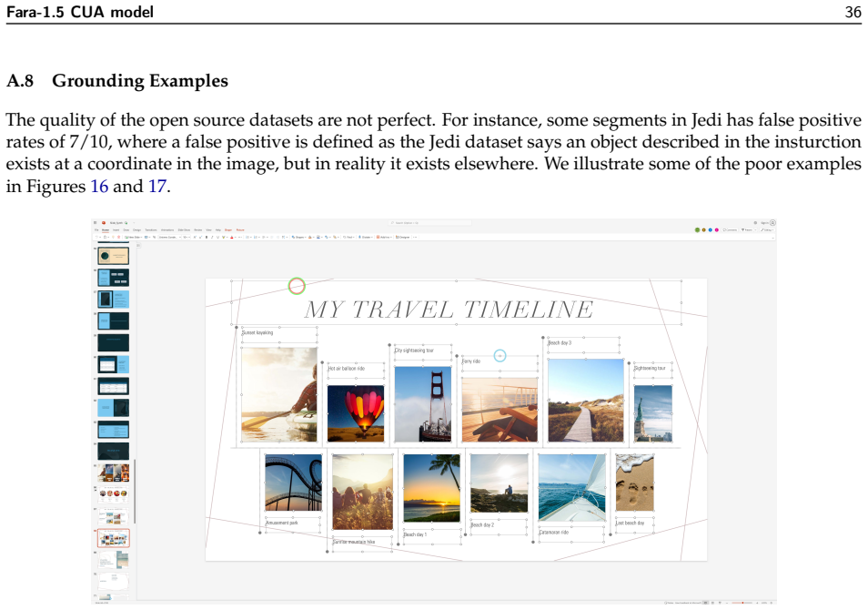Click the settings gear icon near Sign in
868x610 pixels.
(755, 223)
